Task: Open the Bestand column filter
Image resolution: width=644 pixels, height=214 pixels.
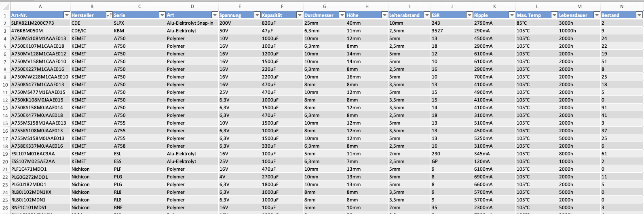Action: click(x=639, y=15)
